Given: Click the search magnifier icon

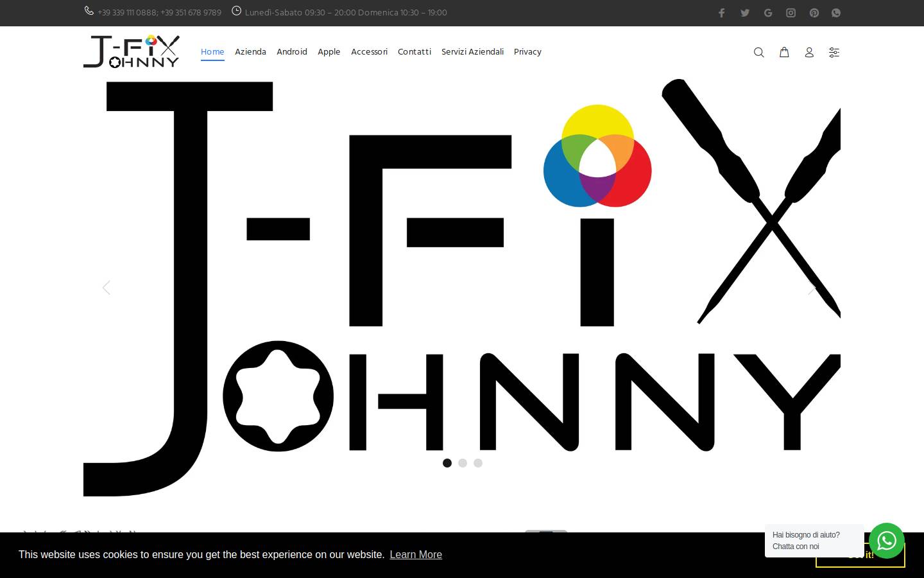Looking at the screenshot, I should (759, 53).
